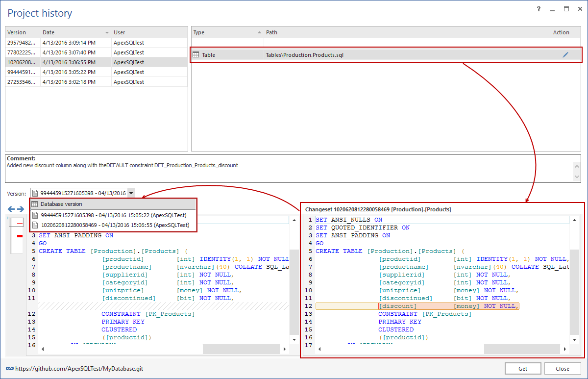Click the help question mark icon

click(539, 9)
